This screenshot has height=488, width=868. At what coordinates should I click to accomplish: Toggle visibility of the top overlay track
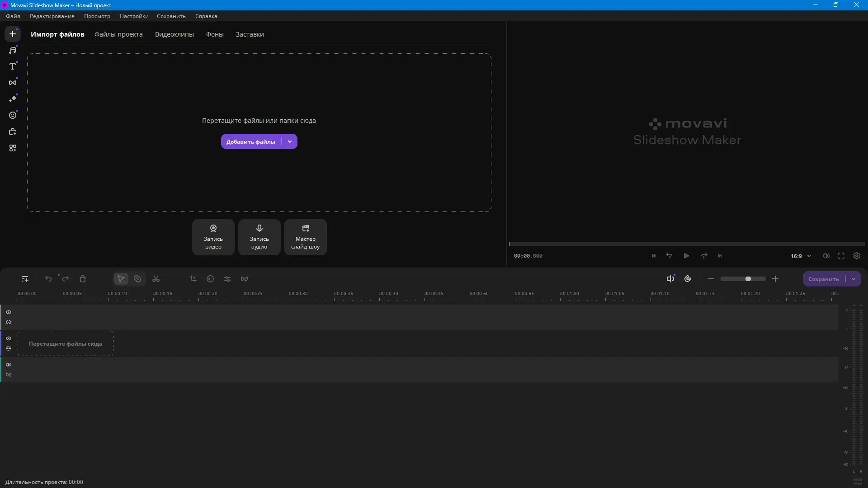9,312
